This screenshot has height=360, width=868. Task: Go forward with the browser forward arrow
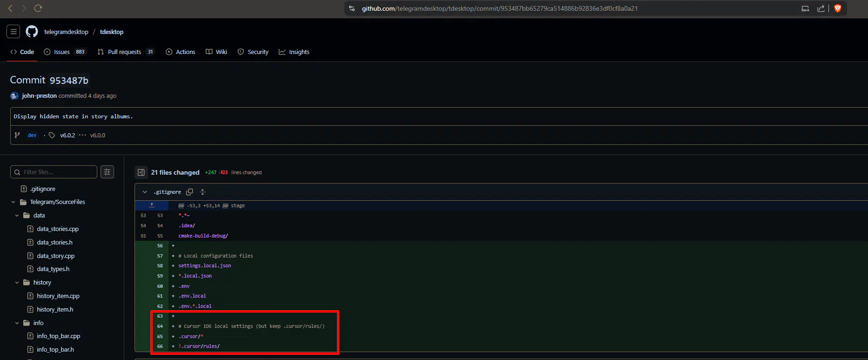24,8
